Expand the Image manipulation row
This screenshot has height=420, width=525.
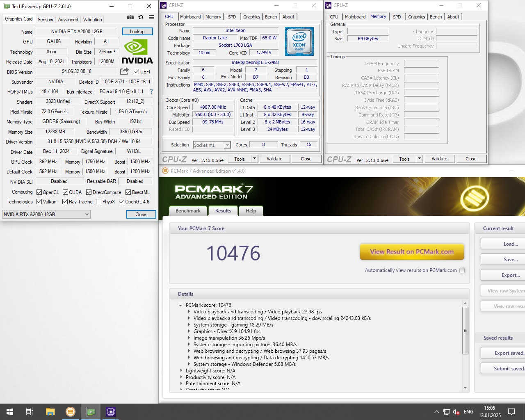click(189, 338)
